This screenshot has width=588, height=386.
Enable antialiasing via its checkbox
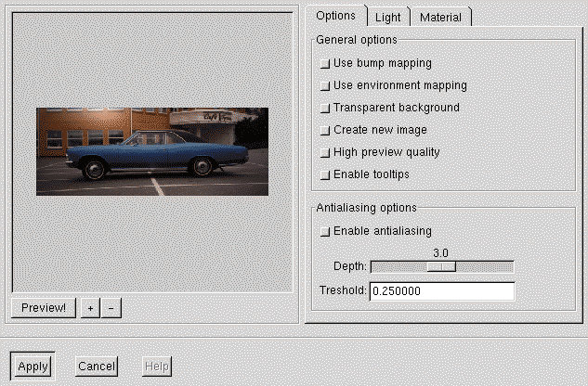pyautogui.click(x=324, y=232)
